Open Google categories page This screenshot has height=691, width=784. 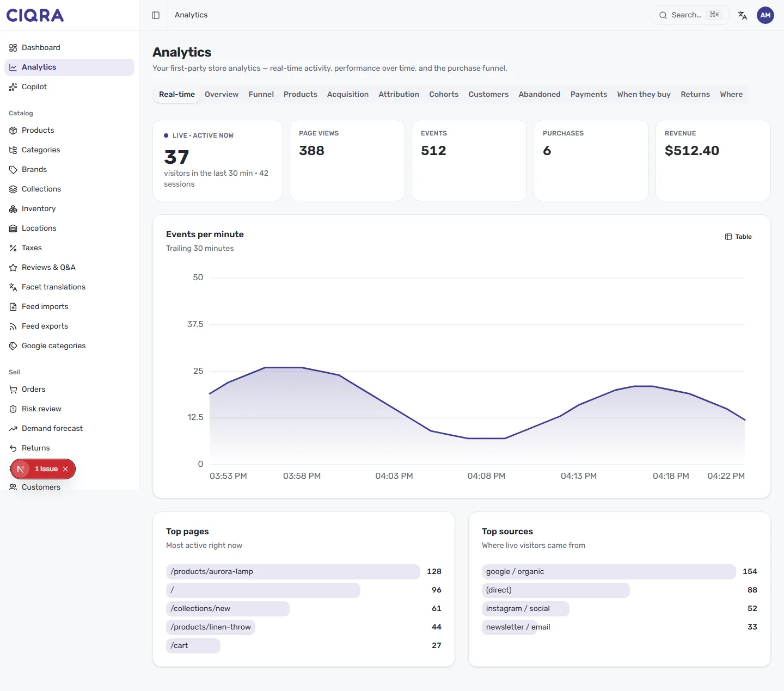pyautogui.click(x=69, y=346)
